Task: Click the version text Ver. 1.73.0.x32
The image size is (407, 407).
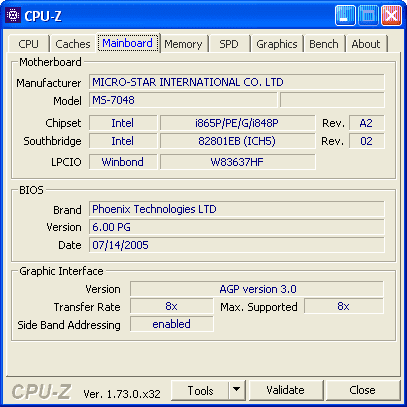Action: (122, 394)
